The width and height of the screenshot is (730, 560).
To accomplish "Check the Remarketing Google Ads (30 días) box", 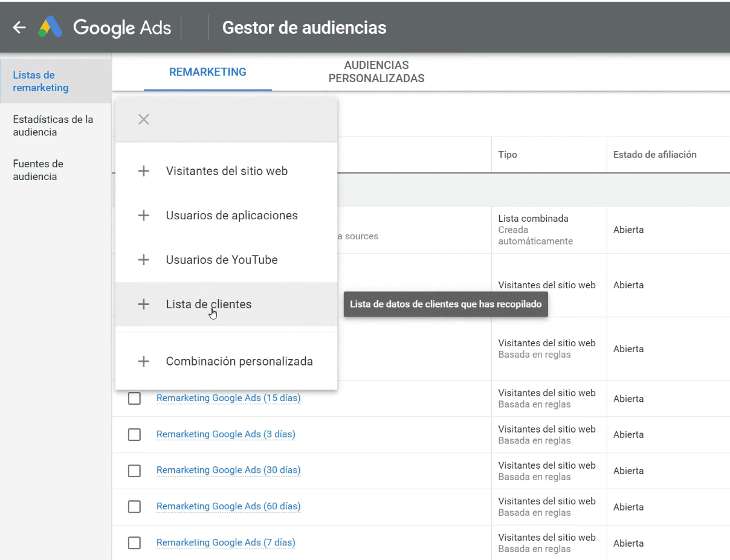I will pos(134,471).
